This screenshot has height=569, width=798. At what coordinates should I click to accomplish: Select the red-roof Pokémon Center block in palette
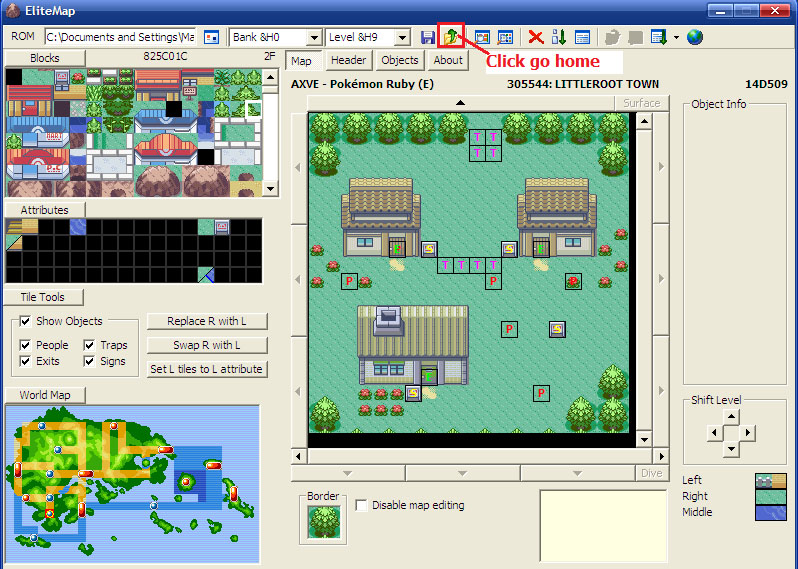click(38, 164)
